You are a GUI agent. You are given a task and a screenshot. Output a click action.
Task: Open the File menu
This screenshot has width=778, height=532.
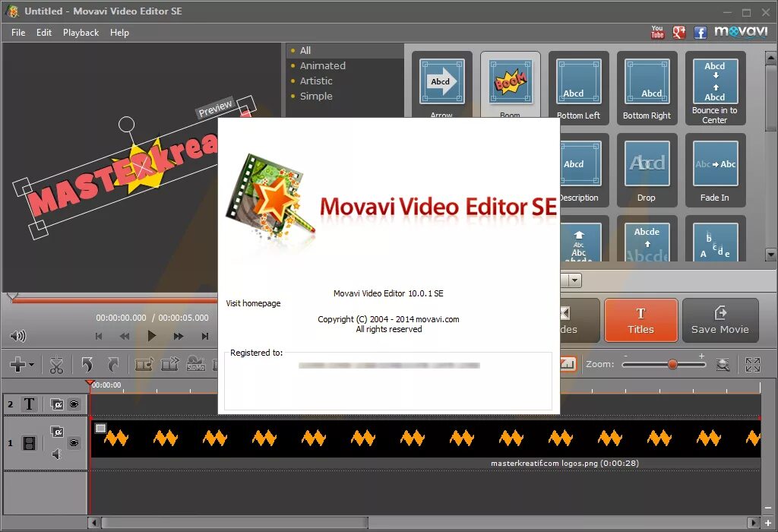(x=18, y=33)
